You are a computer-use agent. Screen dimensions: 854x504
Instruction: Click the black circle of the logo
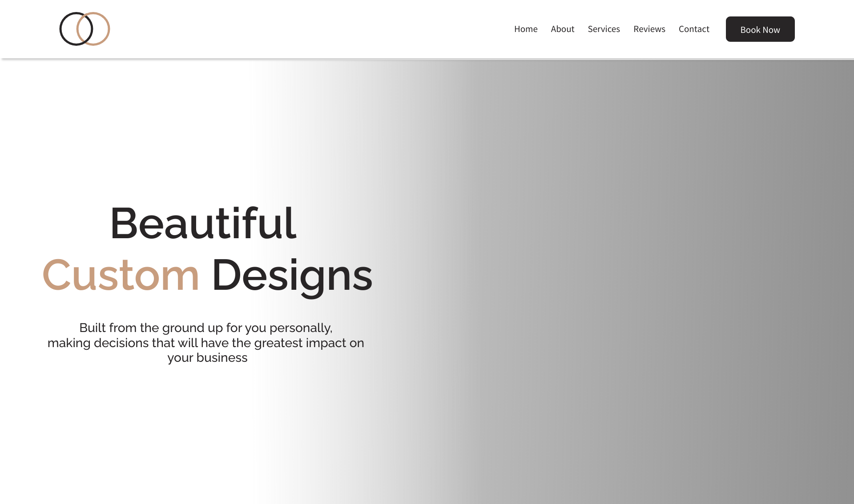[x=61, y=29]
